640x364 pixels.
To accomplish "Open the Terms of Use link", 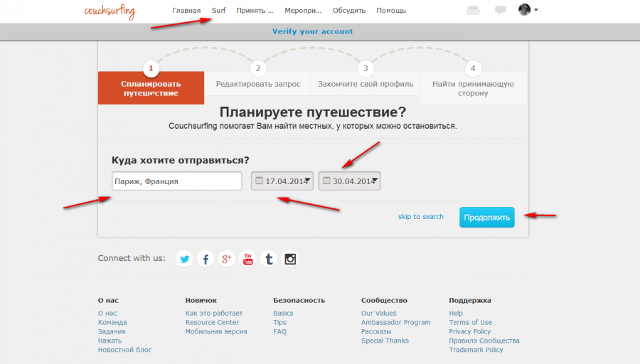I will [471, 322].
